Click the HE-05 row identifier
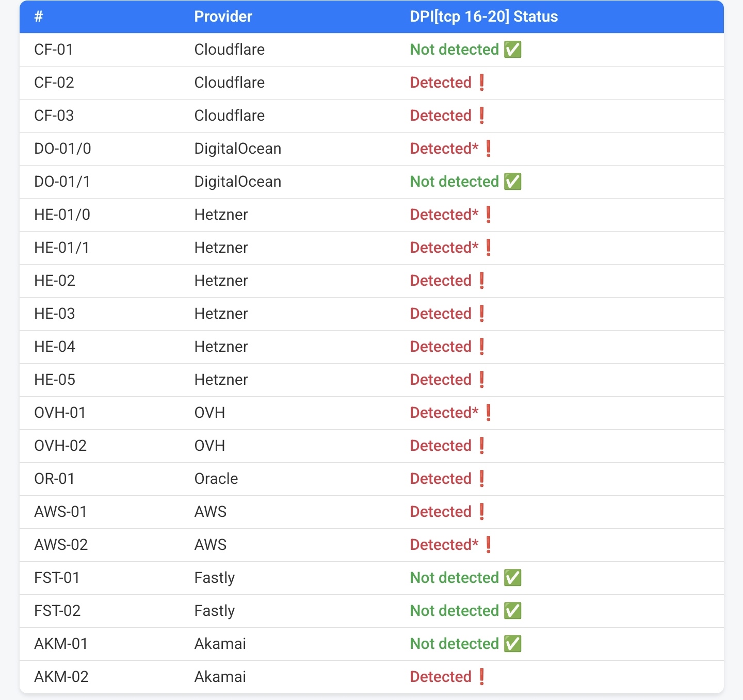 tap(55, 380)
